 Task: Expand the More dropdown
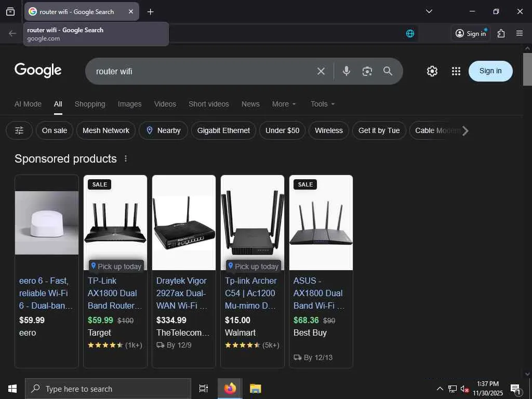coord(284,104)
